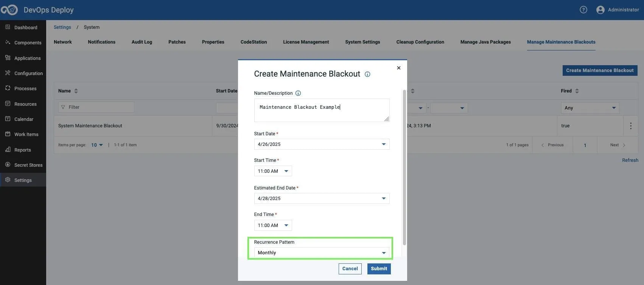The height and width of the screenshot is (285, 644).
Task: Click the Create Maintenance Blackout button
Action: pyautogui.click(x=600, y=70)
